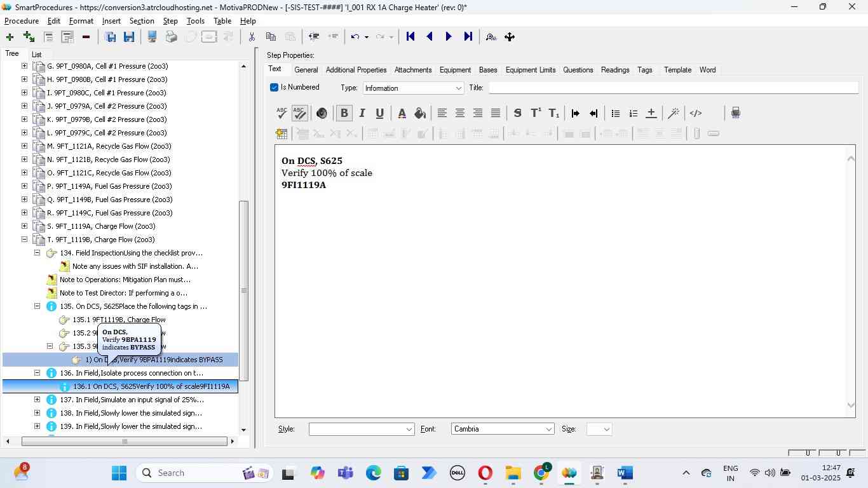
Task: Open the Undo history dropdown arrow
Action: [x=366, y=37]
